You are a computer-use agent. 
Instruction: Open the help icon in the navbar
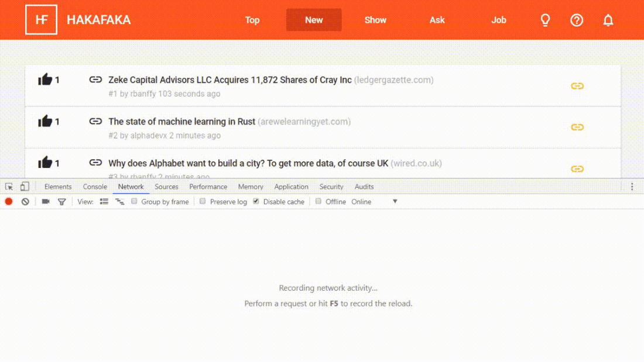(577, 20)
